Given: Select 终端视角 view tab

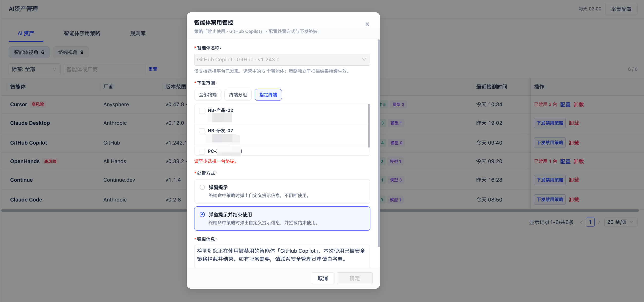Looking at the screenshot, I should pyautogui.click(x=71, y=52).
